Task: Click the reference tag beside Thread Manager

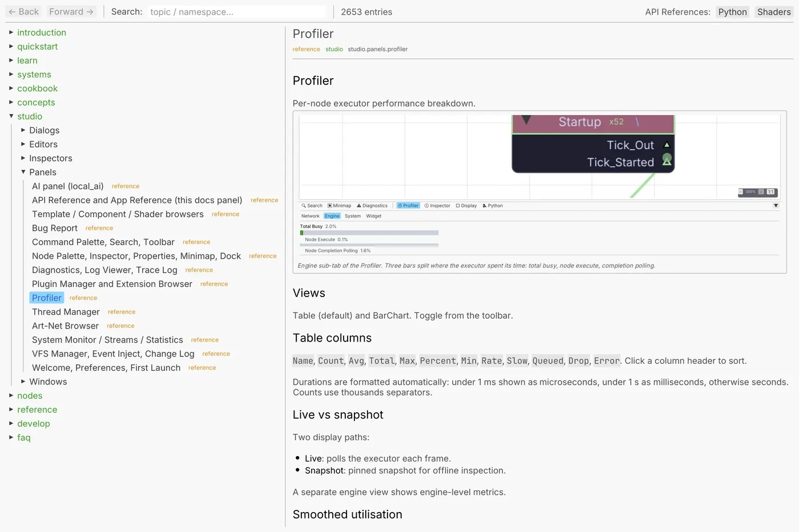Action: 122,312
